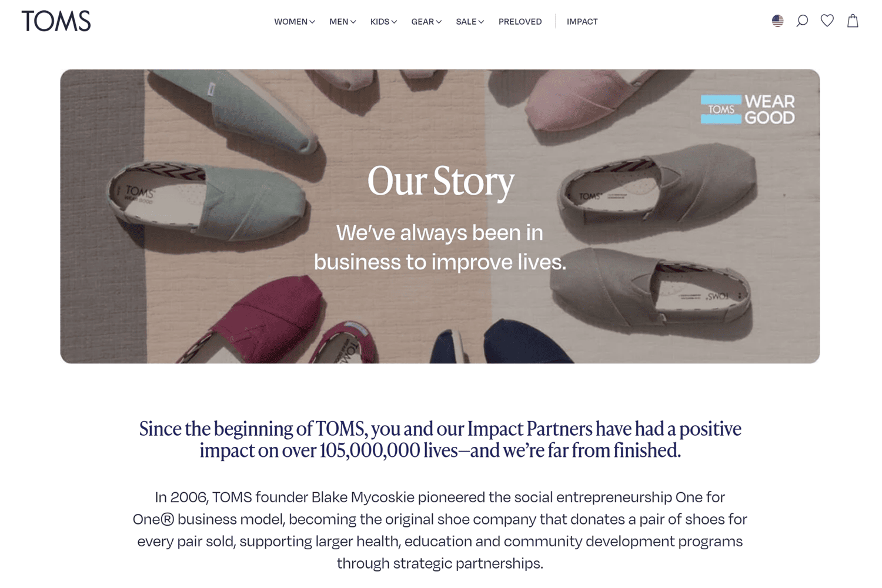Select the WOMEN navigation label
Screen dimensions: 882x588
tap(290, 22)
